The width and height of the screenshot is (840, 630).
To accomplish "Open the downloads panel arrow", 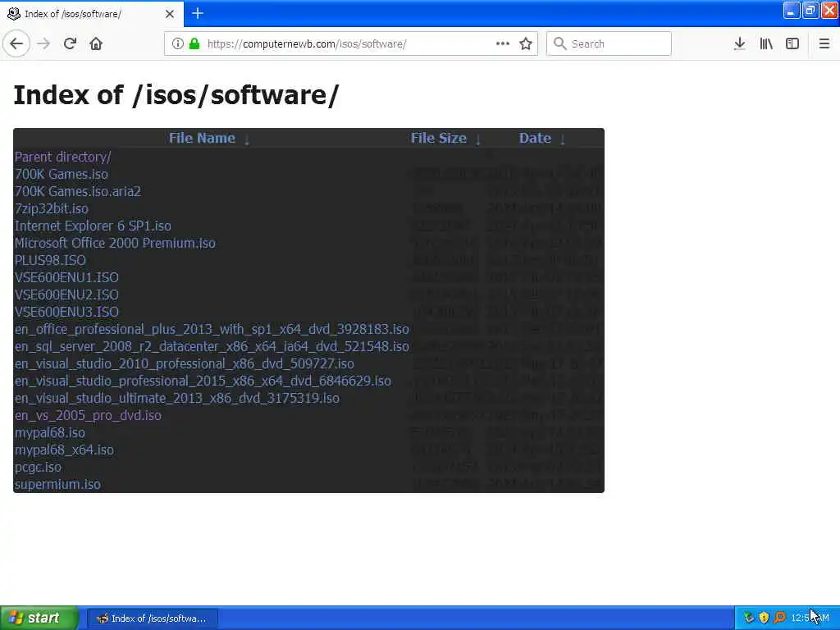I will tap(739, 43).
